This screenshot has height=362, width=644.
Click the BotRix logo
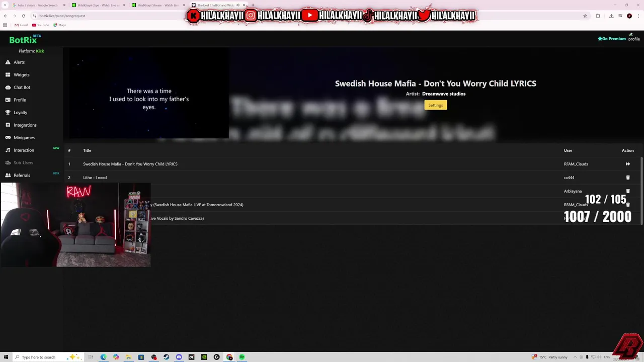click(x=23, y=40)
